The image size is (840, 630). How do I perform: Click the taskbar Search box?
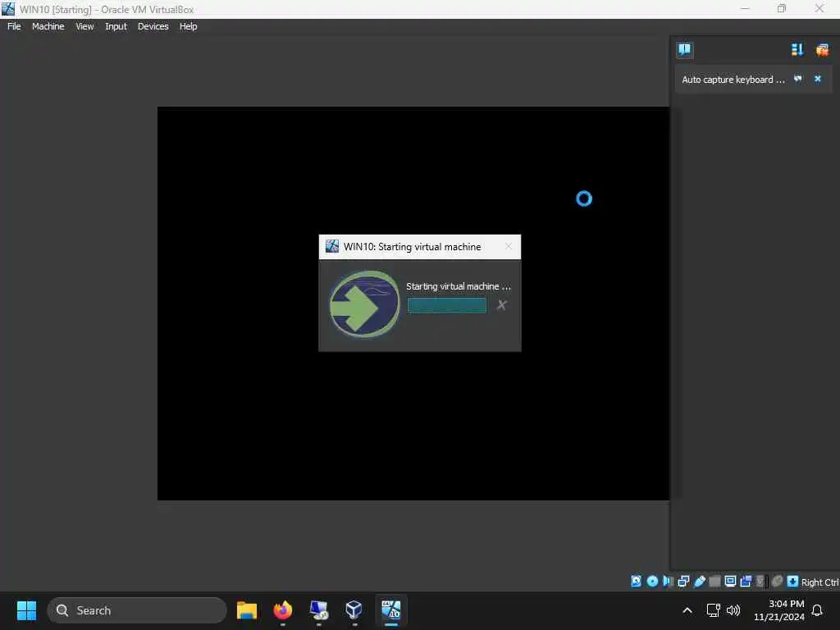(x=137, y=610)
